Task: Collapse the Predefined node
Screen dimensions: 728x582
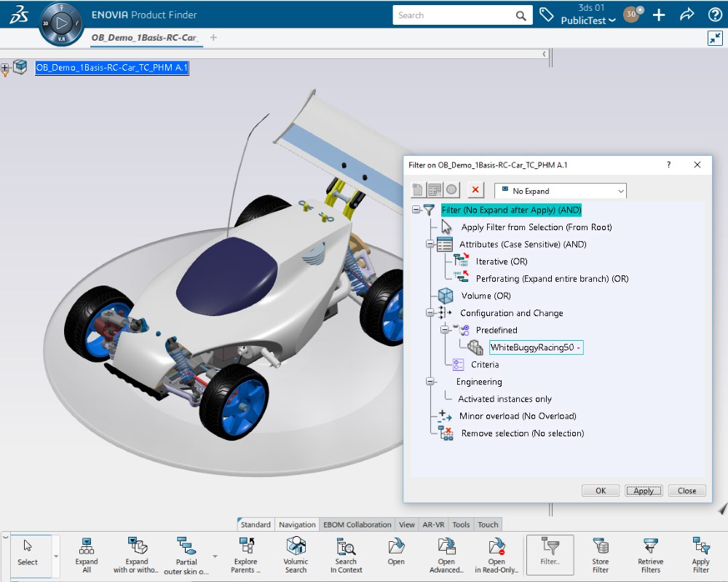Action: point(444,330)
